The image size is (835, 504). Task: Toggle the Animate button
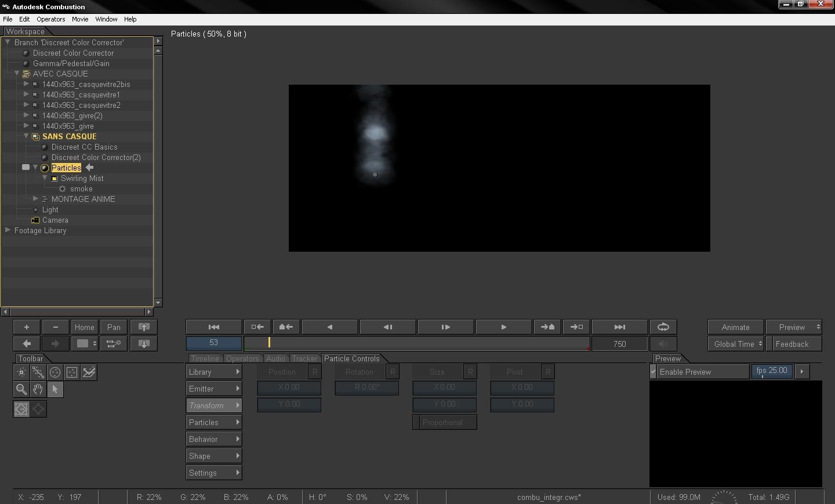coord(735,327)
